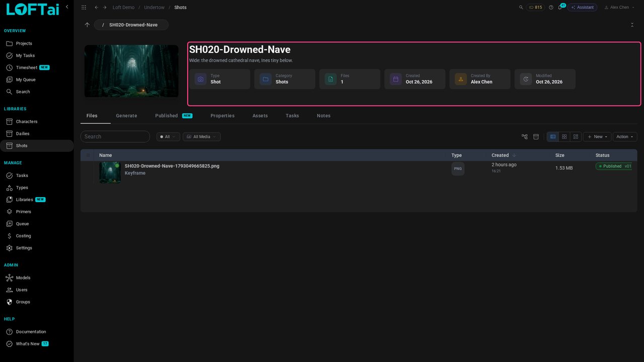
Task: Click the 815 credits badge
Action: pos(535,8)
